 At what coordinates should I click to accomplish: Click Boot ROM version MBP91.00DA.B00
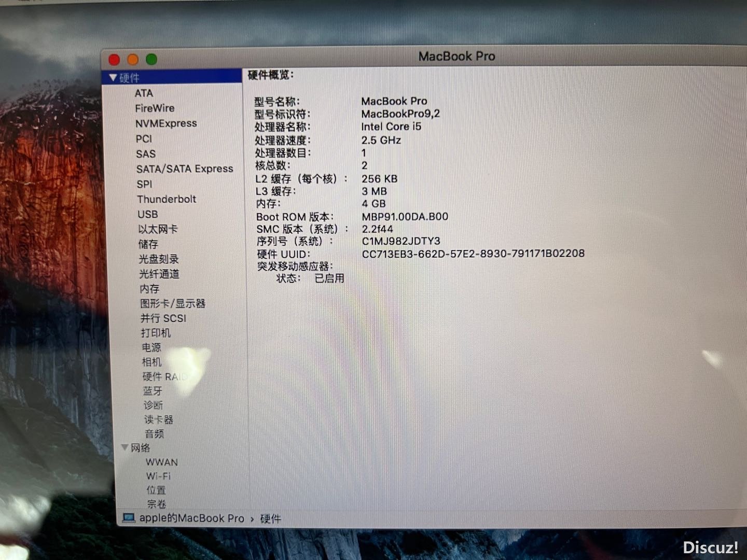[405, 217]
